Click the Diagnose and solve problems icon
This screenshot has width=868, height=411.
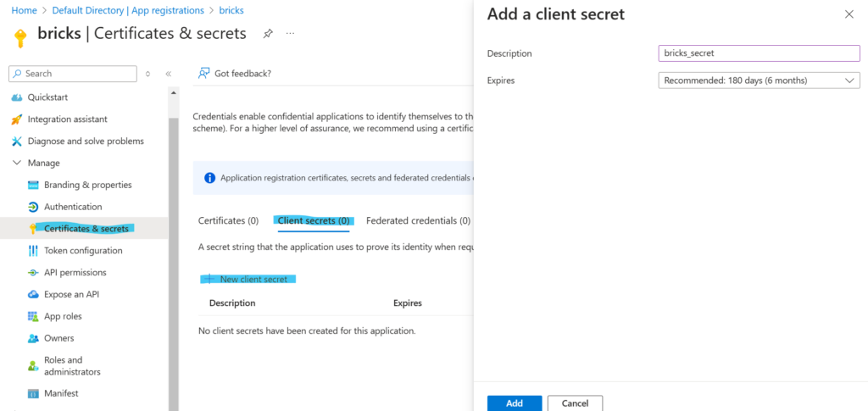pyautogui.click(x=17, y=142)
